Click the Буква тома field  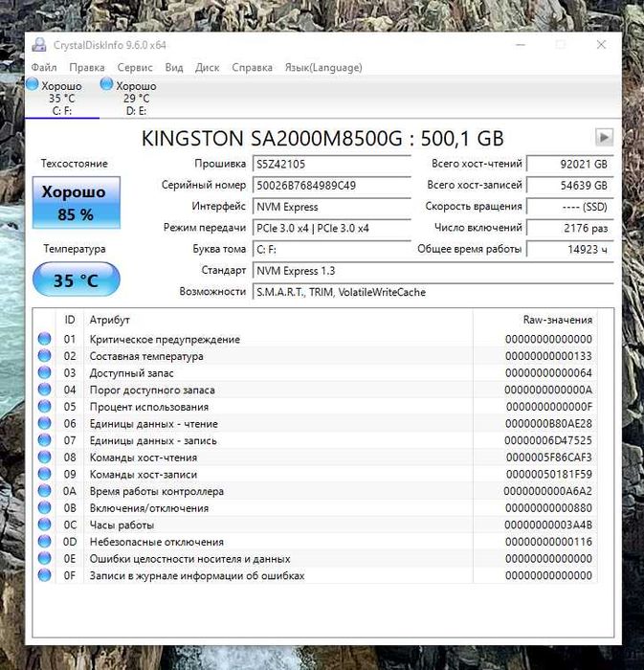click(x=331, y=249)
